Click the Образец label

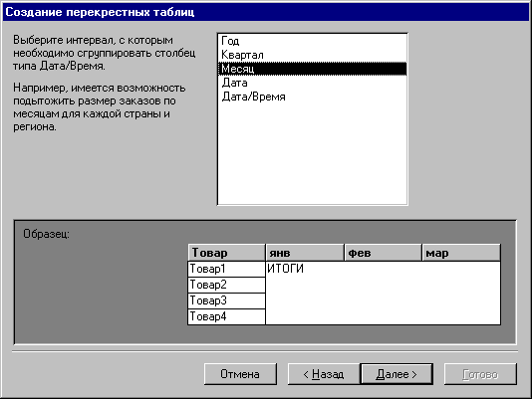46,234
